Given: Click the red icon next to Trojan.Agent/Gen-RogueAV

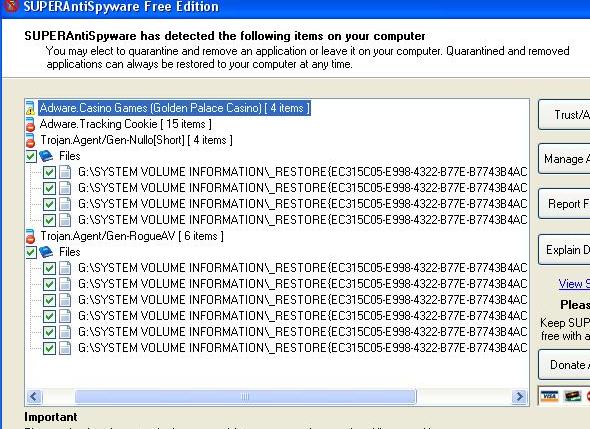Looking at the screenshot, I should pyautogui.click(x=30, y=236).
